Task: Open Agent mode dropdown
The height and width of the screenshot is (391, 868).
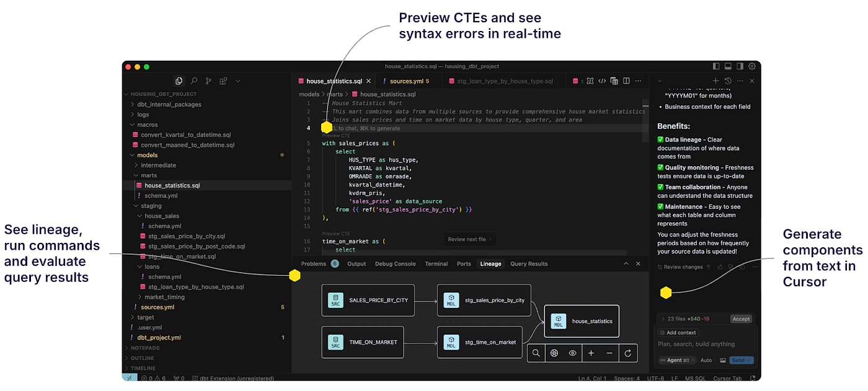Action: [677, 360]
